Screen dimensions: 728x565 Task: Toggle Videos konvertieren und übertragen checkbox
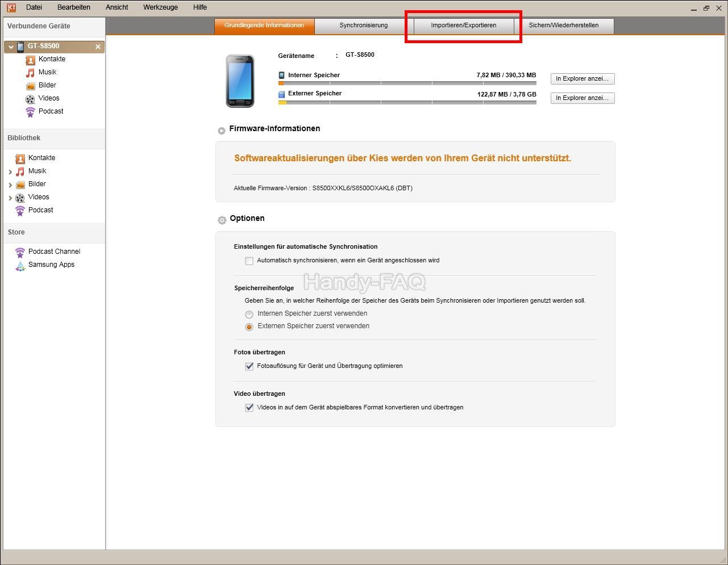(249, 408)
